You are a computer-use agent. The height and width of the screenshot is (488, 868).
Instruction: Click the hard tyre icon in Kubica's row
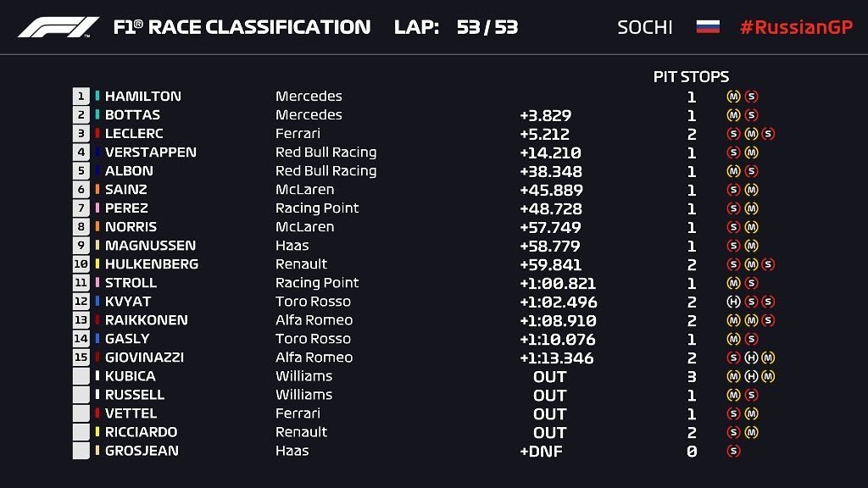(751, 376)
